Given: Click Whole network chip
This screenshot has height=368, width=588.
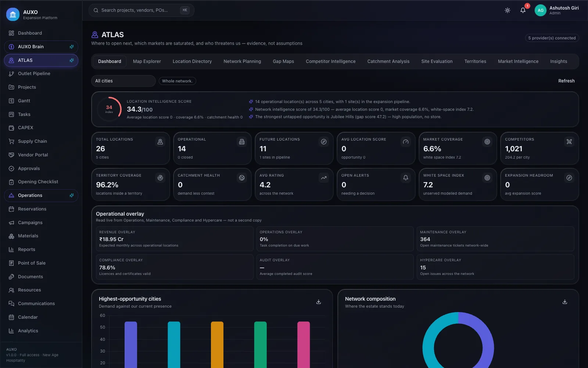Looking at the screenshot, I should coord(177,81).
